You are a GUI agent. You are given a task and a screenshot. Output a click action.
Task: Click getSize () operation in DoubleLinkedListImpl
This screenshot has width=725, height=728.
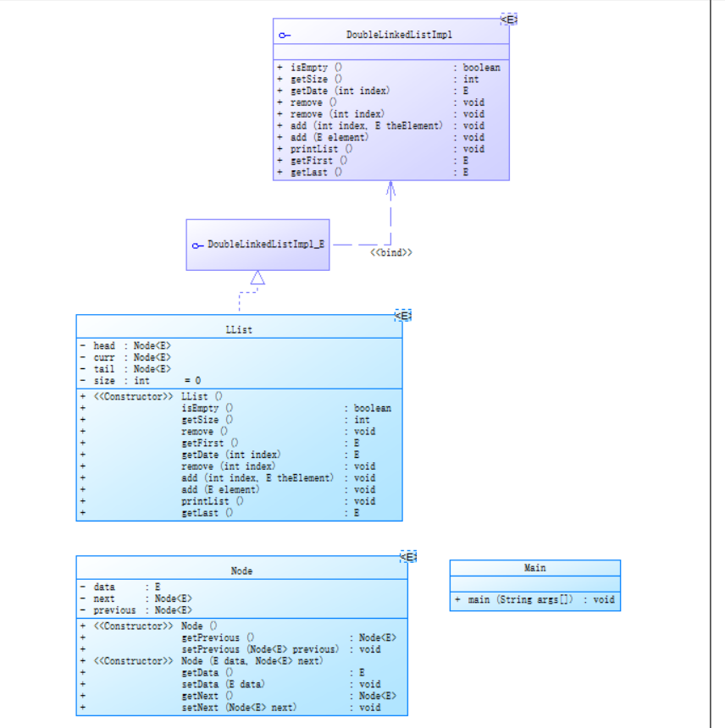pos(316,80)
